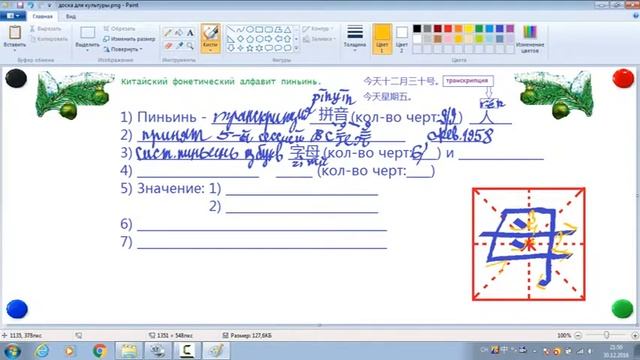Choose the Six-point star shape
640x360 pixels.
pos(259,48)
